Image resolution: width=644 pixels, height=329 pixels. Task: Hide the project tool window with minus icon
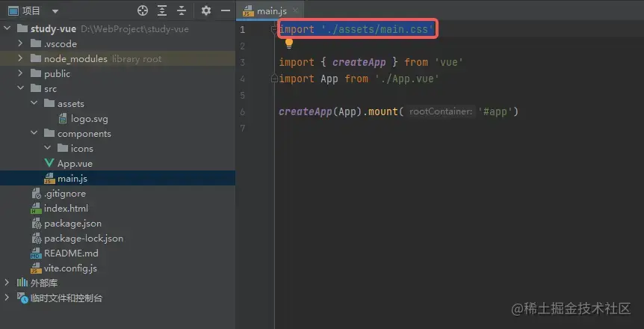tap(226, 10)
